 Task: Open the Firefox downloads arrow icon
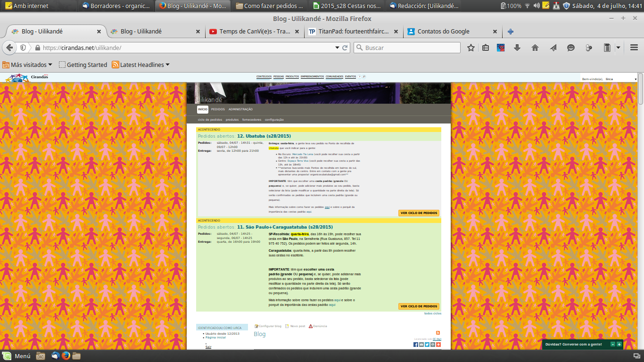click(517, 48)
